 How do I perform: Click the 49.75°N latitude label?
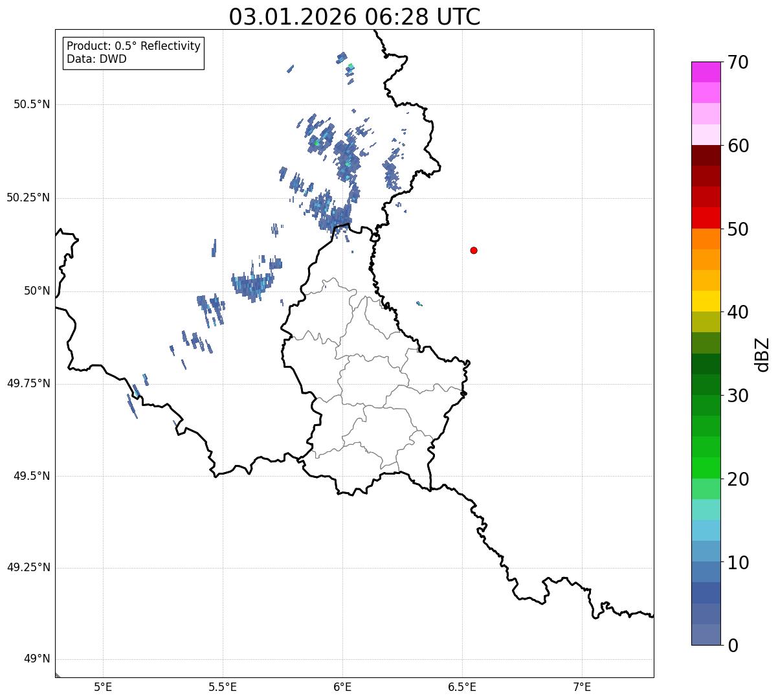click(x=28, y=383)
